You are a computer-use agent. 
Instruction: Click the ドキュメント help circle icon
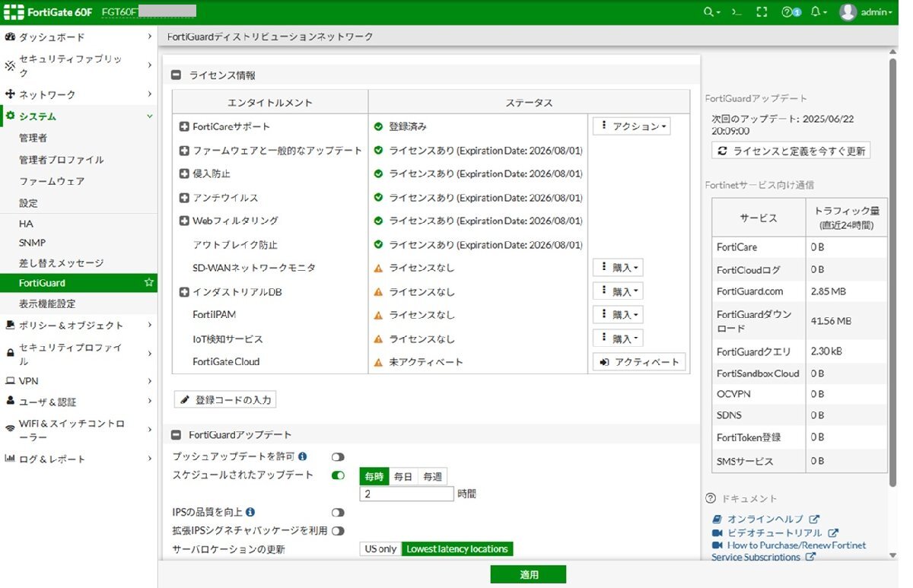(711, 498)
